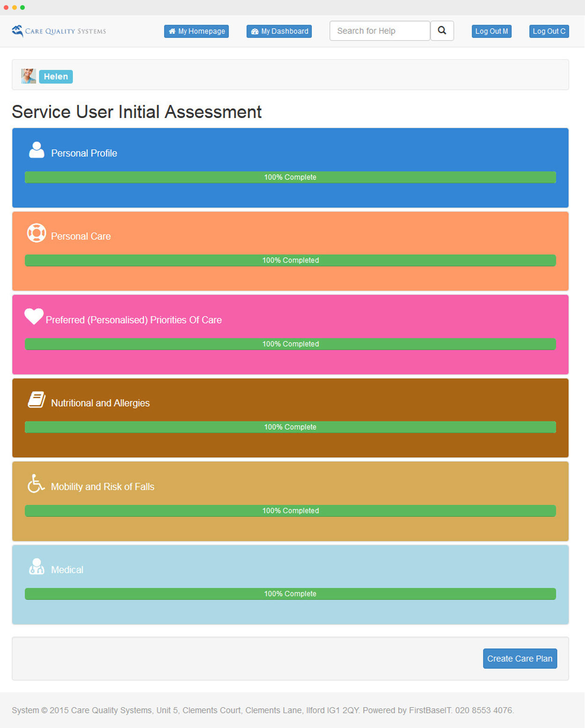Click the Log Out C button
Screen dimensions: 585x728
tap(549, 31)
